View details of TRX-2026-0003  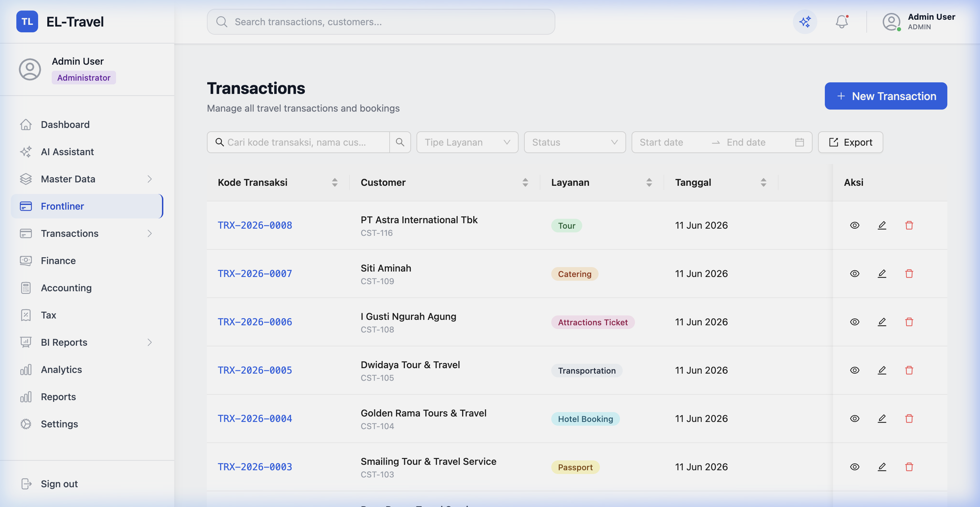(854, 467)
